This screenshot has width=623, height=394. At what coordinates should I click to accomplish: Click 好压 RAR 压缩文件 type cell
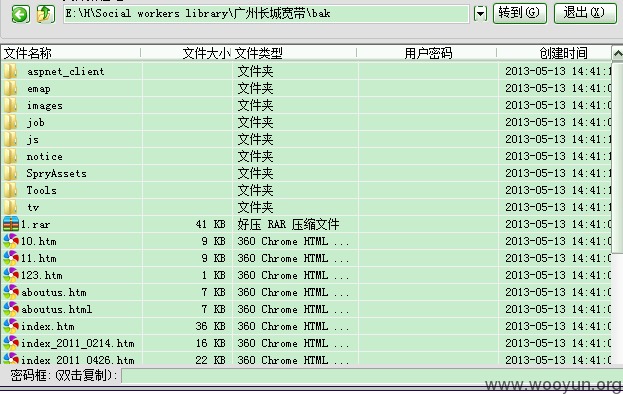(288, 224)
